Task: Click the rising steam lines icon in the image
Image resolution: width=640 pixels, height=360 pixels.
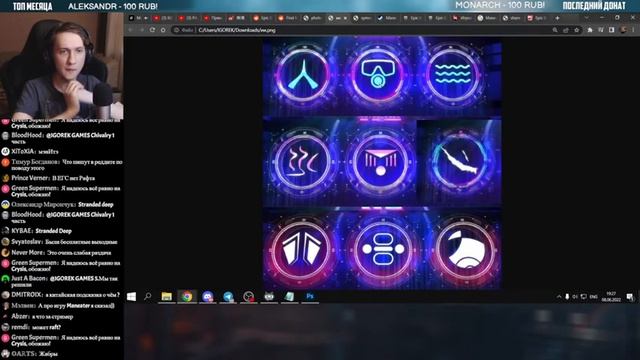Action: [302, 161]
